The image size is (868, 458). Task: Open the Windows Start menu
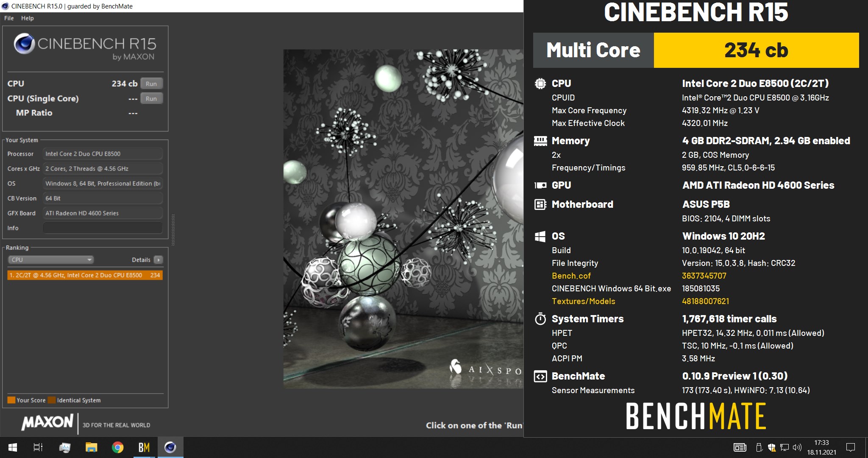click(13, 447)
